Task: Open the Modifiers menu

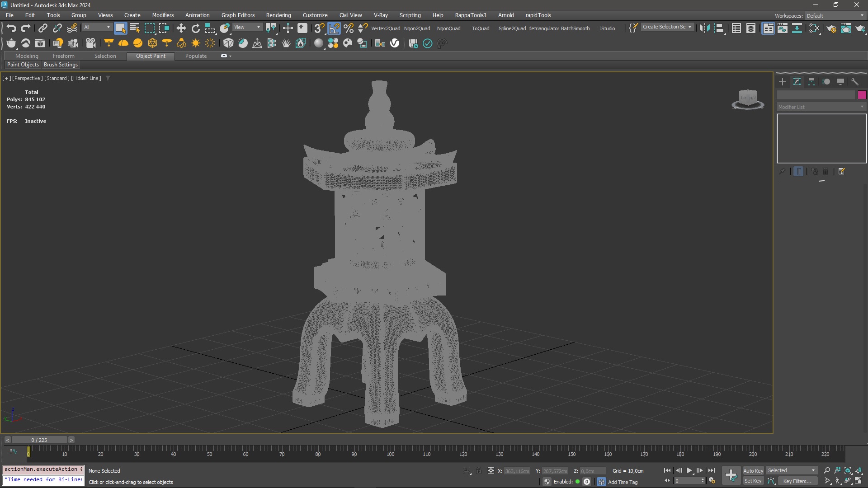Action: point(163,15)
